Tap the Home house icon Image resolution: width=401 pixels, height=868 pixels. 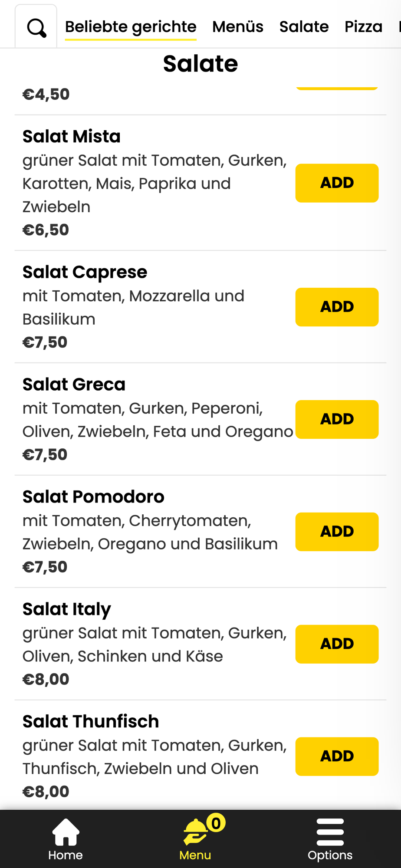coord(66,832)
